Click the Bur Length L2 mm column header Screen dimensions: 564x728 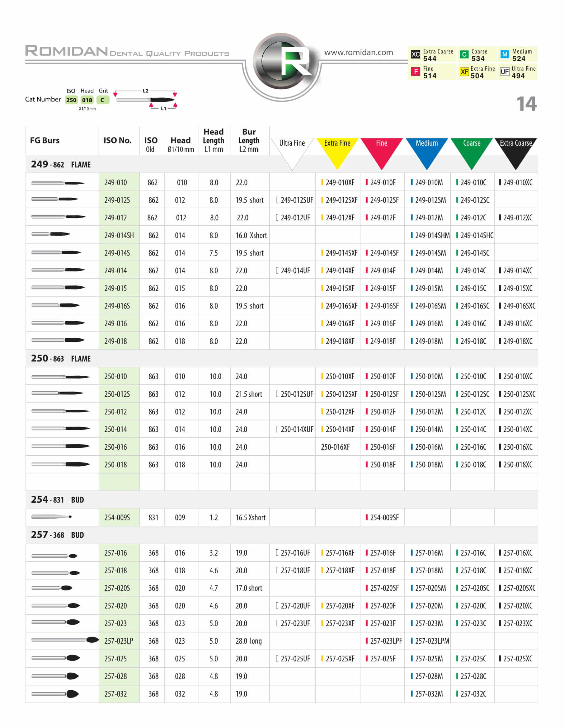[249, 140]
